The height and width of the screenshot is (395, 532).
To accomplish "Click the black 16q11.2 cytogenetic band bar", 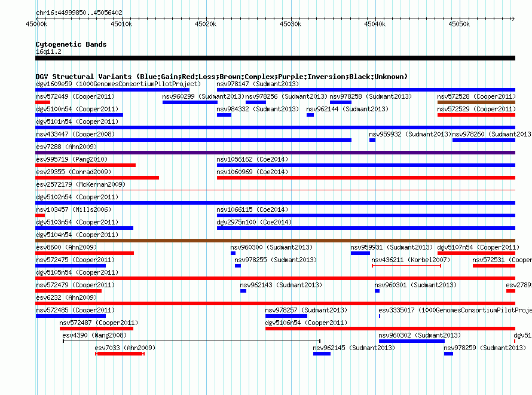I will pos(275,58).
